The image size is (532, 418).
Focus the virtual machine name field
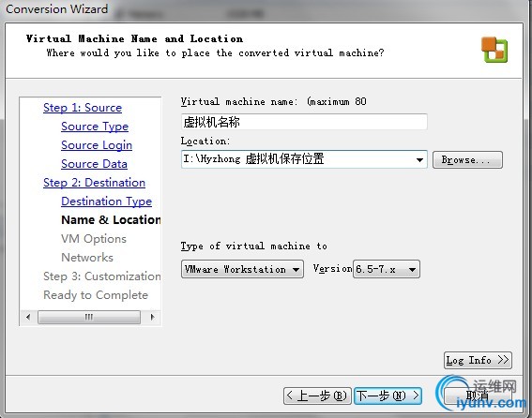[x=304, y=122]
